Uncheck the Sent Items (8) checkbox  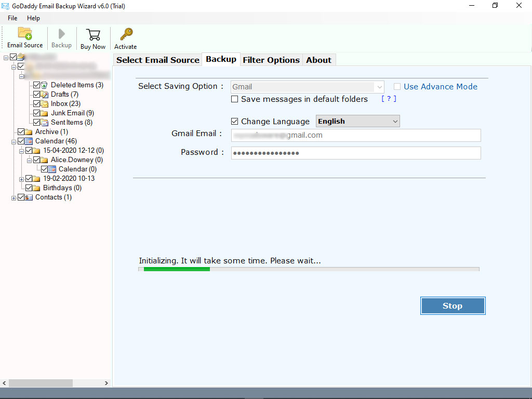click(37, 122)
